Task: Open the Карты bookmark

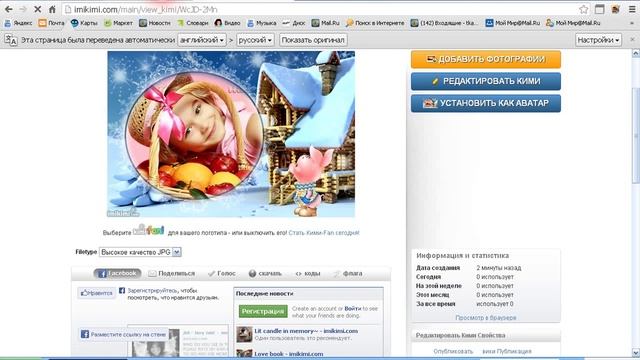Action: point(84,23)
